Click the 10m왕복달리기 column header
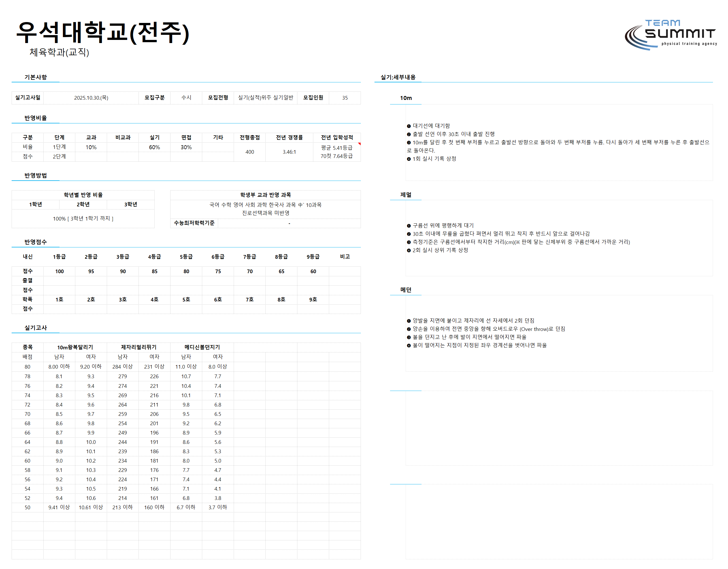Image resolution: width=728 pixels, height=569 pixels. click(x=75, y=347)
